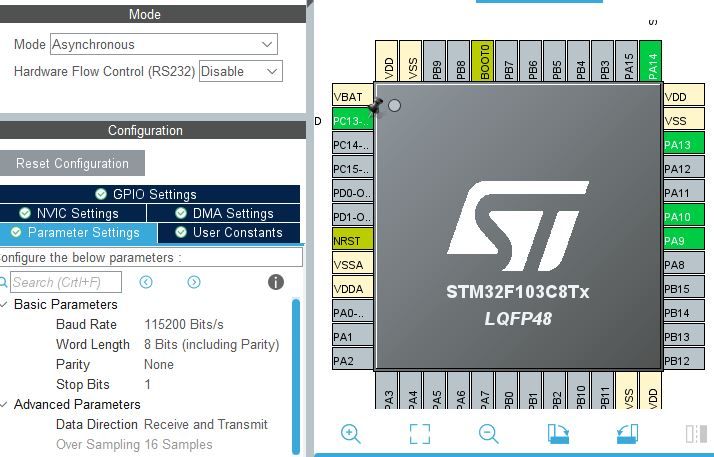Switch to the GPIO Settings tab
Screen dimensions: 714x457
pos(150,194)
